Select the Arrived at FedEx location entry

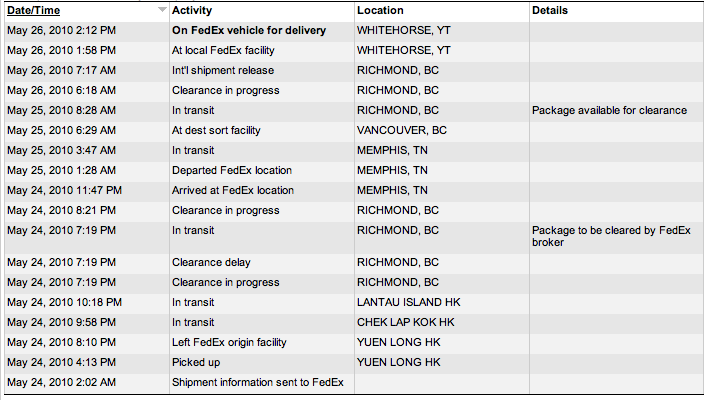[232, 190]
